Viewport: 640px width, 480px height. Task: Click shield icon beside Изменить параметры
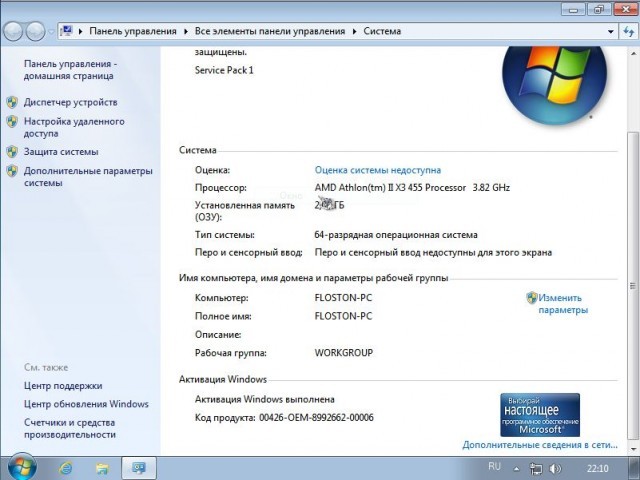pyautogui.click(x=532, y=298)
